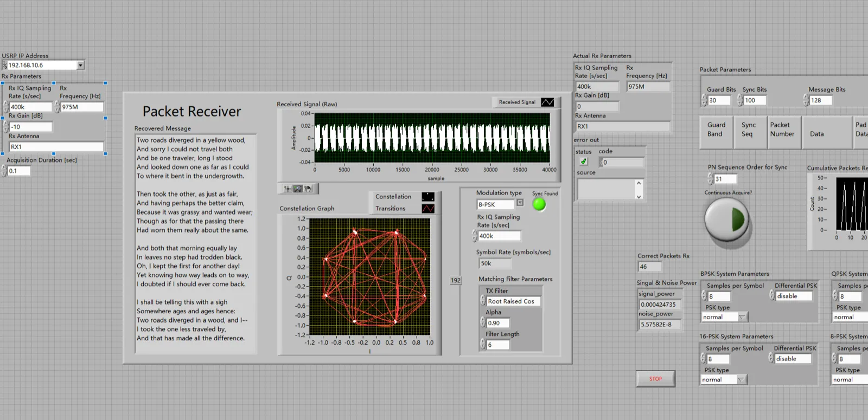Click the Guard Bits stepper

704,100
